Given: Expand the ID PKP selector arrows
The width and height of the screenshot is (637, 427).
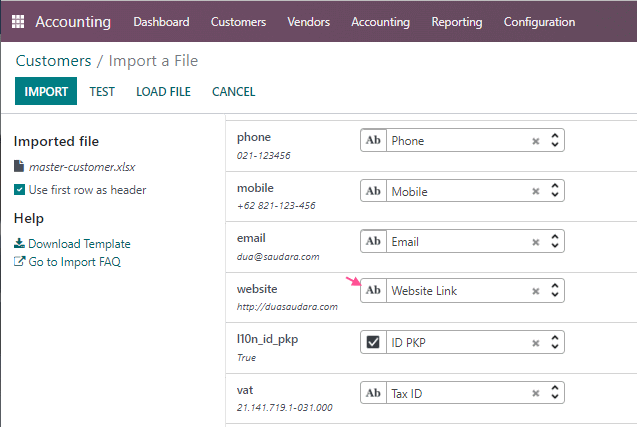Looking at the screenshot, I should [x=555, y=342].
